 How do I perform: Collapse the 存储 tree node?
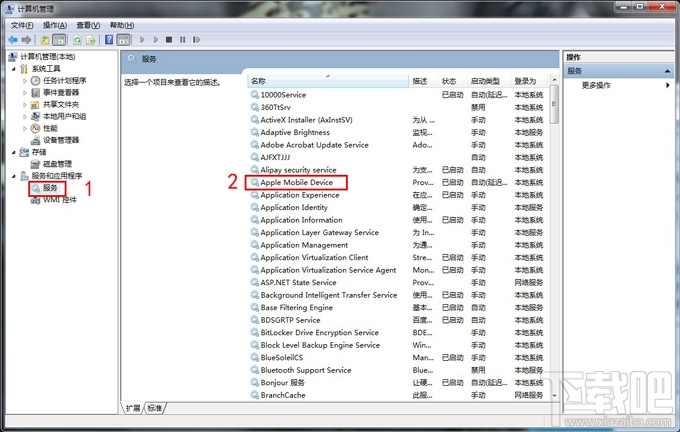coord(13,152)
